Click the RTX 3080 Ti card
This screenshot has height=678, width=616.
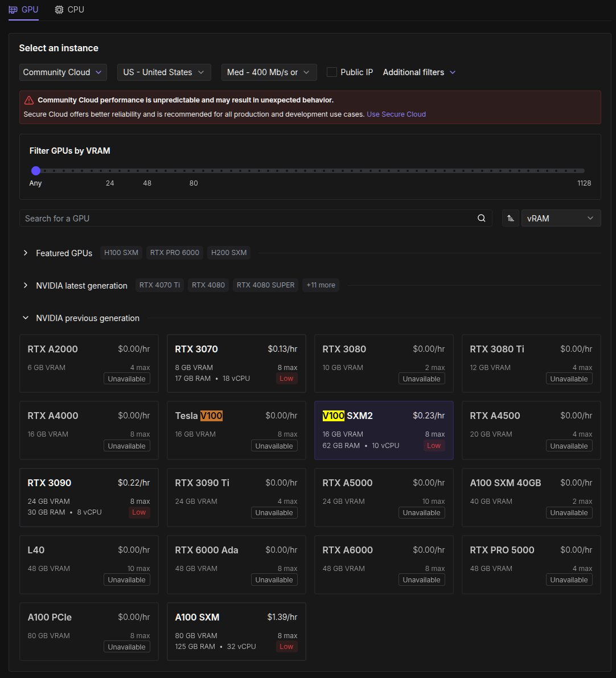coord(531,363)
